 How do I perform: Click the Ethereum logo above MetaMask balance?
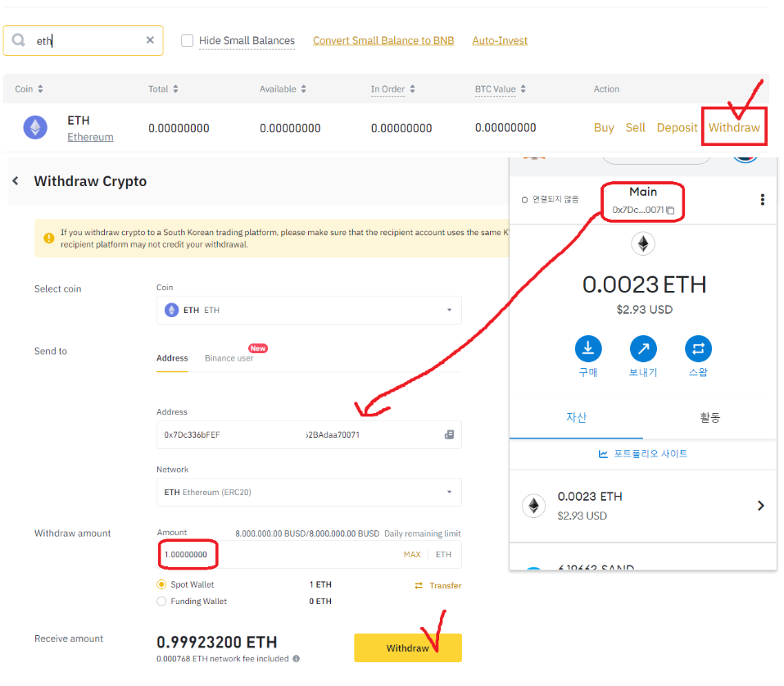tap(643, 243)
